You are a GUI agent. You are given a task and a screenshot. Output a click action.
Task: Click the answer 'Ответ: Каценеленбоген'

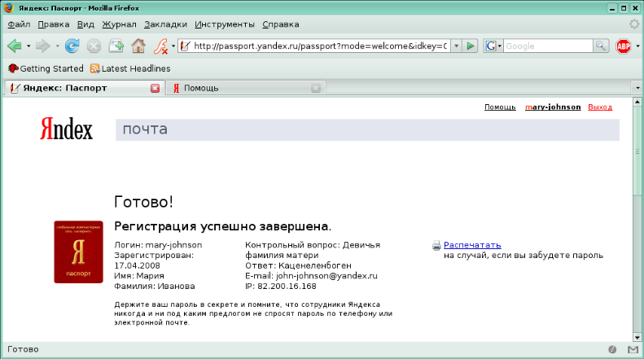click(298, 265)
